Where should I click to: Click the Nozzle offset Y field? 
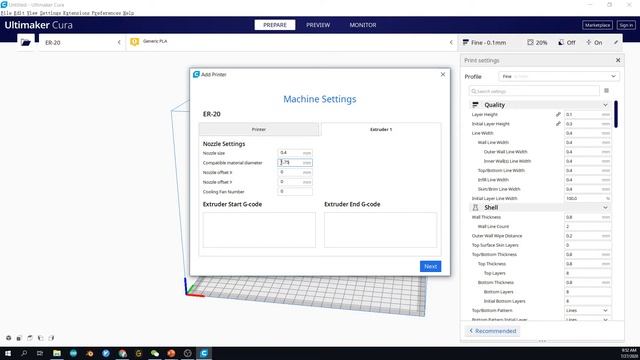click(295, 182)
